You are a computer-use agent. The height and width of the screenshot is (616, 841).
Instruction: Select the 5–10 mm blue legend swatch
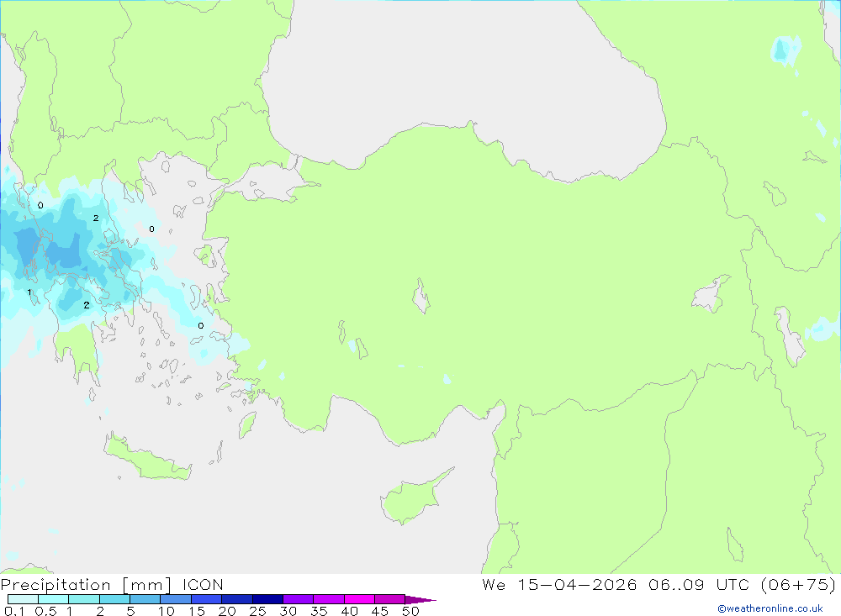(145, 599)
